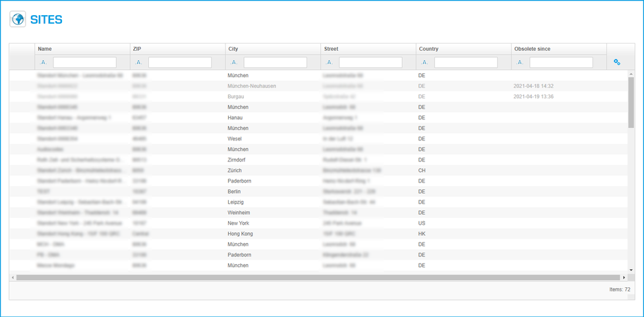The height and width of the screenshot is (317, 644).
Task: Sort by Country column header
Action: click(x=463, y=49)
